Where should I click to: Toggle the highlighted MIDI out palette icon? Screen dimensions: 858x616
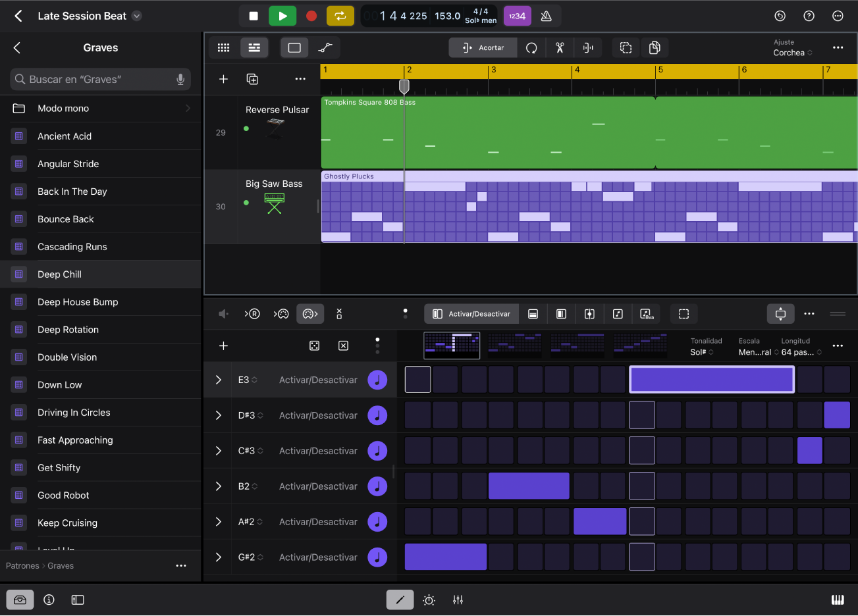click(310, 314)
